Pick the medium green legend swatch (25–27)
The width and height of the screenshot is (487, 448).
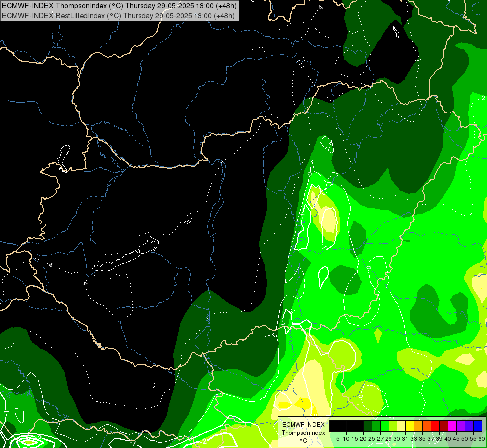[376, 426]
